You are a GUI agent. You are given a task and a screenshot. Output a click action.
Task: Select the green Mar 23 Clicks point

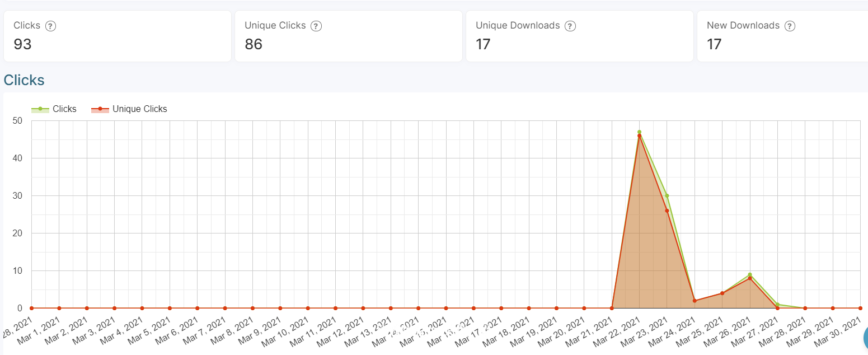pyautogui.click(x=667, y=196)
